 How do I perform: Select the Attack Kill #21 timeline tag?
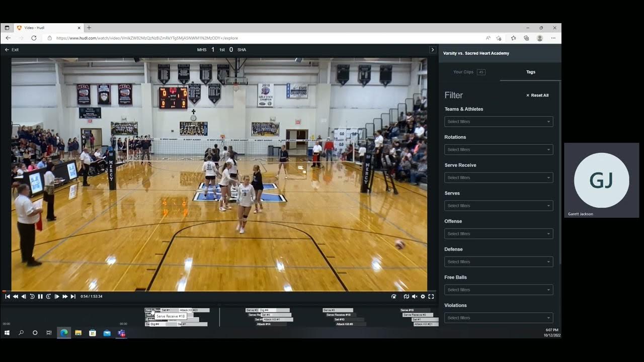tap(426, 324)
